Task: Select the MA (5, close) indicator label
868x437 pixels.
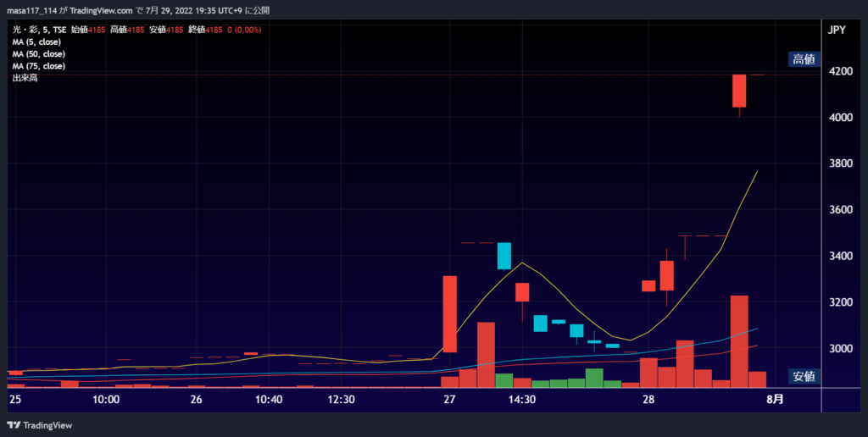Action: point(36,42)
